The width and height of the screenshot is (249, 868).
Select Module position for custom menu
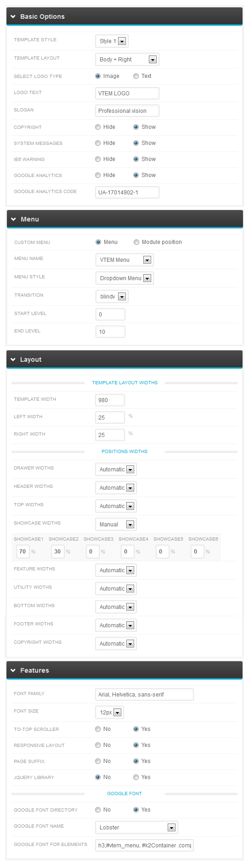pyautogui.click(x=136, y=242)
